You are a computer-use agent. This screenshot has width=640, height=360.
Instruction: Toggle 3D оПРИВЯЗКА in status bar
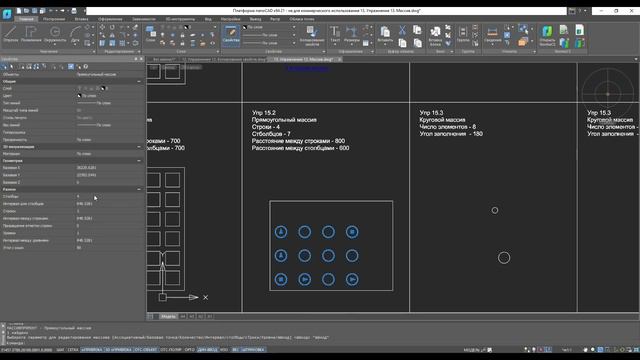[118, 350]
